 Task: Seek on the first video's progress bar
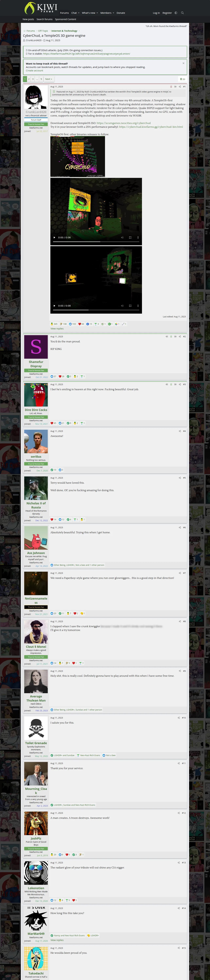(x=96, y=242)
